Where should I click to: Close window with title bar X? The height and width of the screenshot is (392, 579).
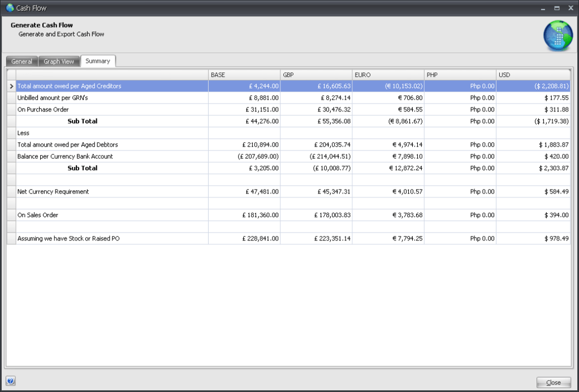[571, 8]
